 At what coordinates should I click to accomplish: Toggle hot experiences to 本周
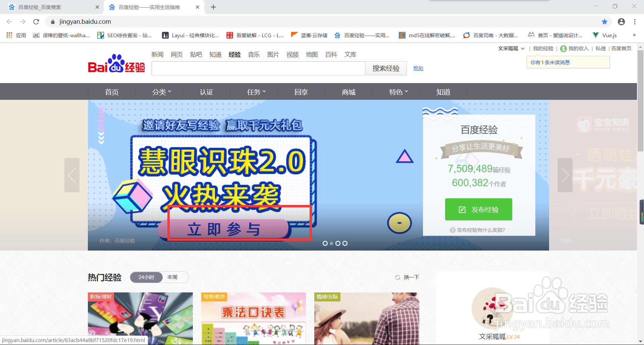(x=172, y=277)
